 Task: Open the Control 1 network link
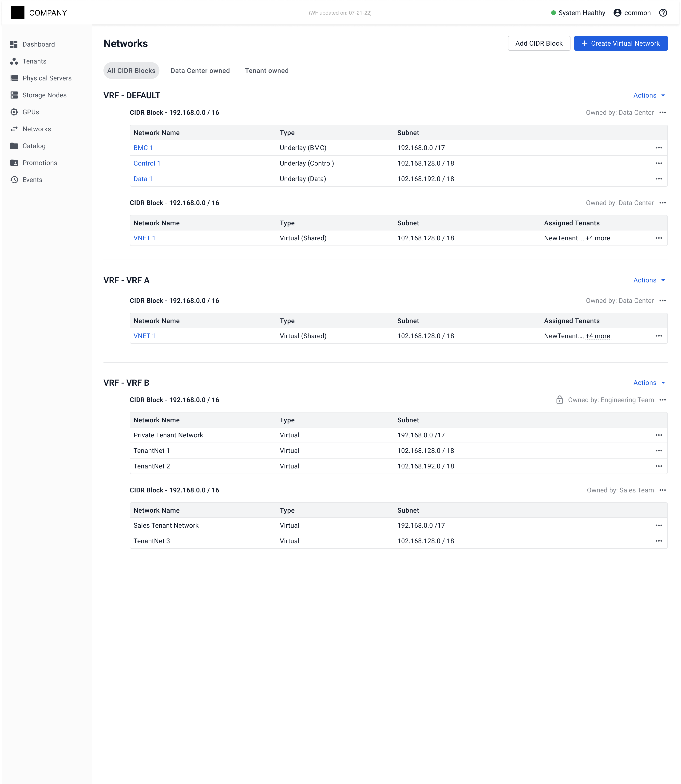[x=147, y=163]
